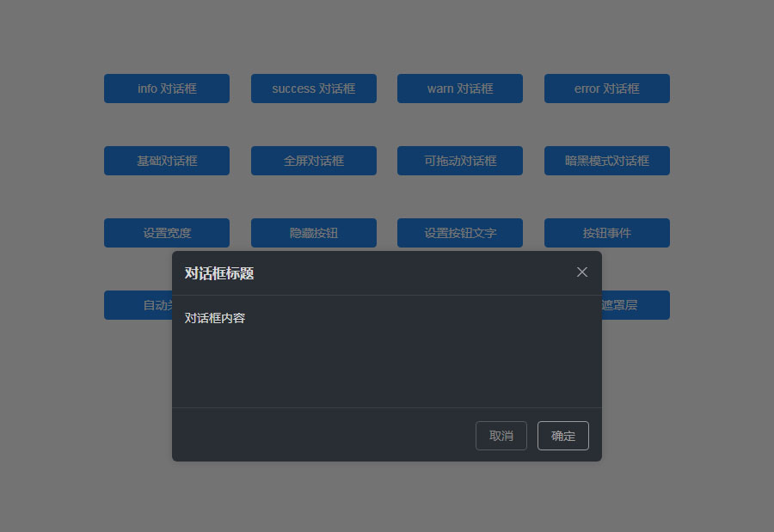Click the partially hidden 自动 button at left
The height and width of the screenshot is (532, 774).
[138, 305]
